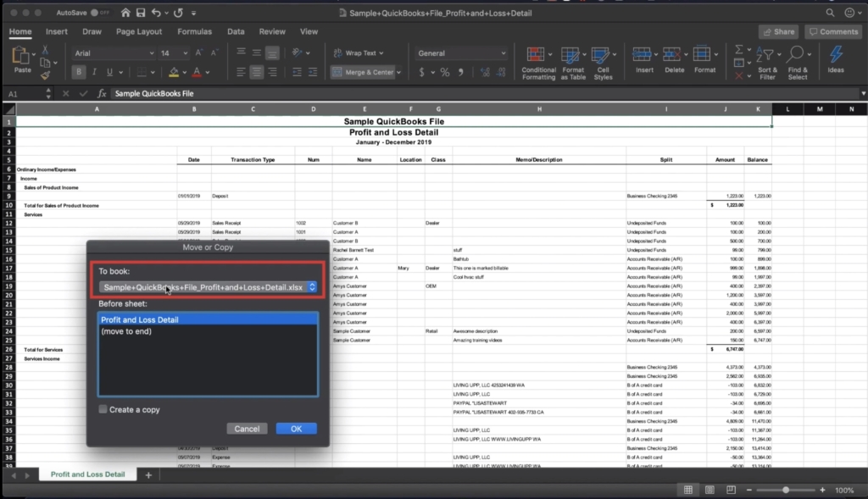Click the zoom slider handle
868x499 pixels.
pos(786,491)
